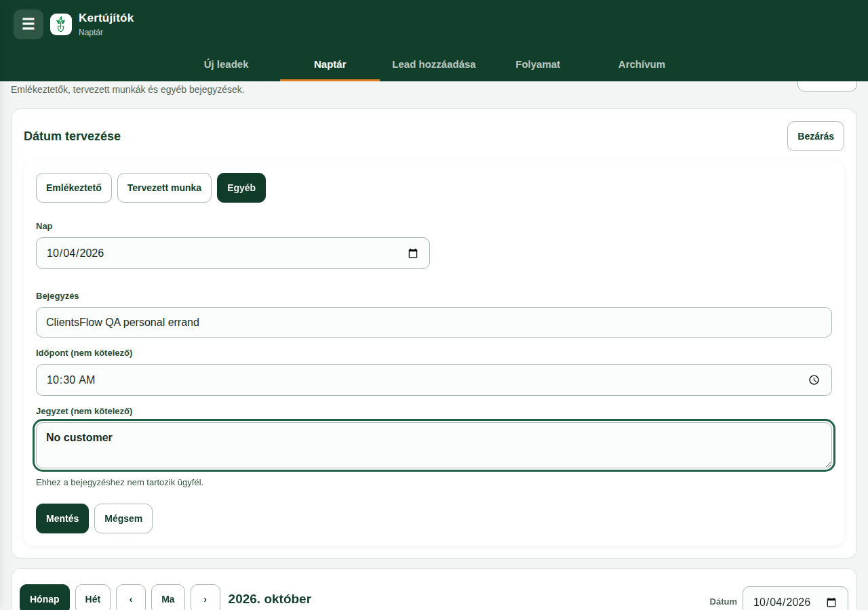The width and height of the screenshot is (868, 610).
Task: Open the Folyamat tab
Action: [538, 64]
